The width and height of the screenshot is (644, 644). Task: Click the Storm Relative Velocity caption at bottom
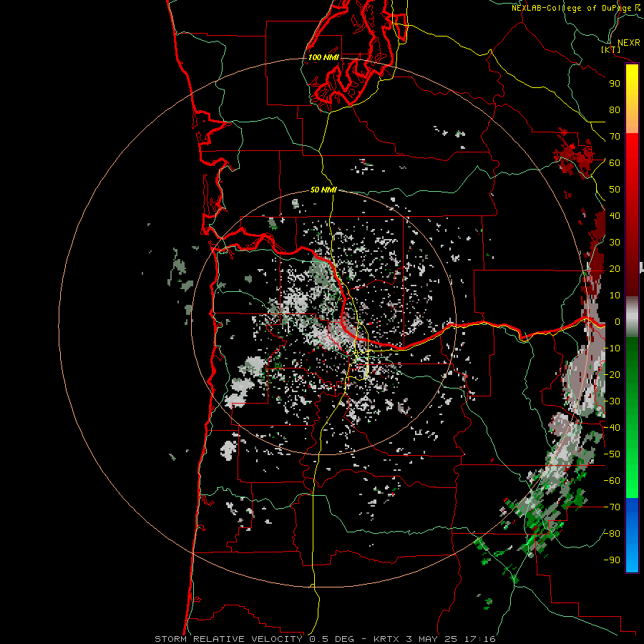325,639
